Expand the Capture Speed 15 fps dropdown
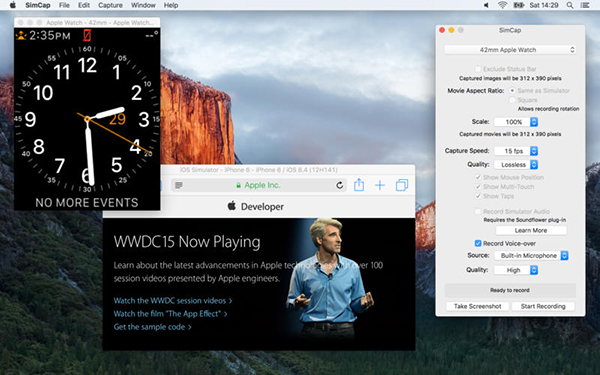Image resolution: width=600 pixels, height=375 pixels. [516, 151]
